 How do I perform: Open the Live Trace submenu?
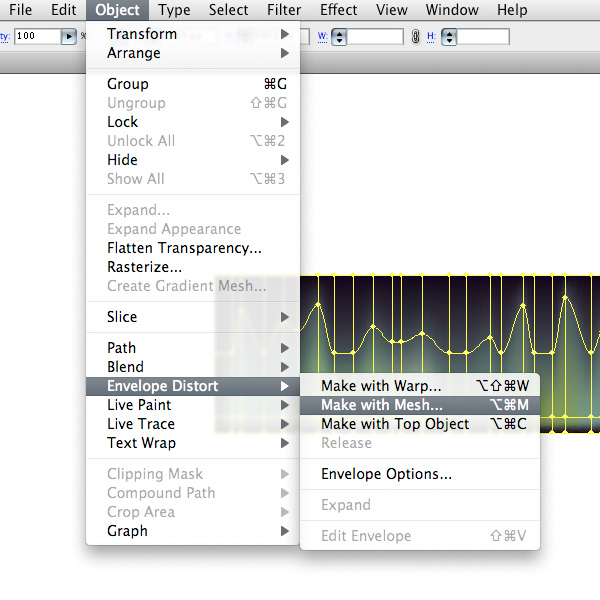(x=193, y=424)
